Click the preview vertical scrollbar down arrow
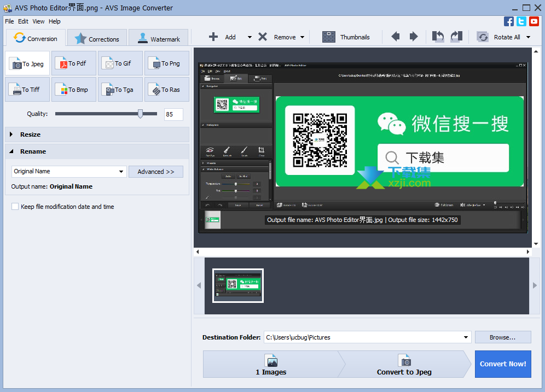Image resolution: width=545 pixels, height=392 pixels. coord(536,244)
